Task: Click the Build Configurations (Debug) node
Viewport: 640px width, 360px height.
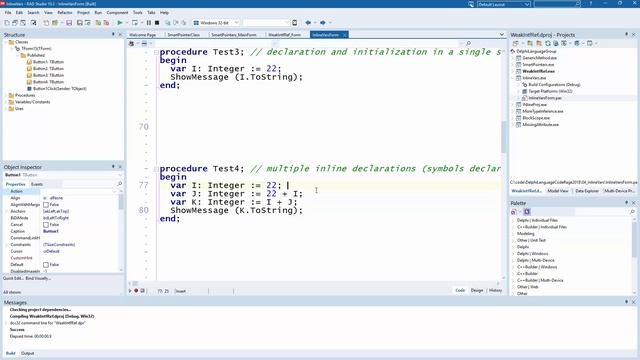Action: pyautogui.click(x=554, y=84)
